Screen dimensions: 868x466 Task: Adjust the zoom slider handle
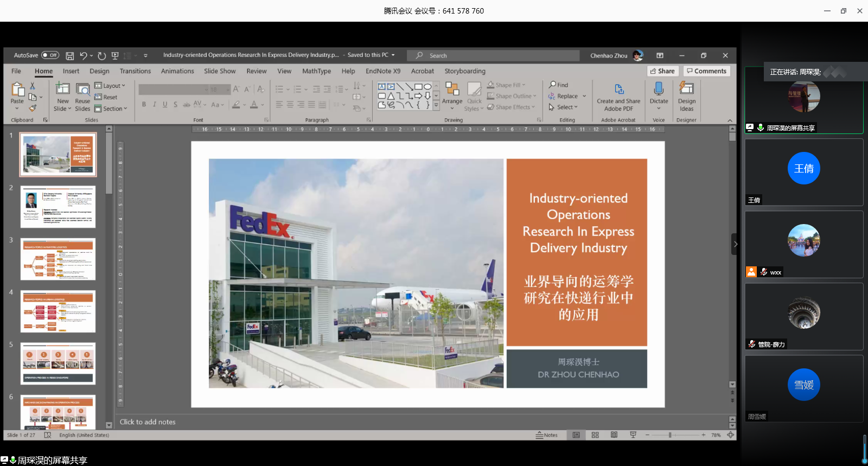(x=670, y=435)
